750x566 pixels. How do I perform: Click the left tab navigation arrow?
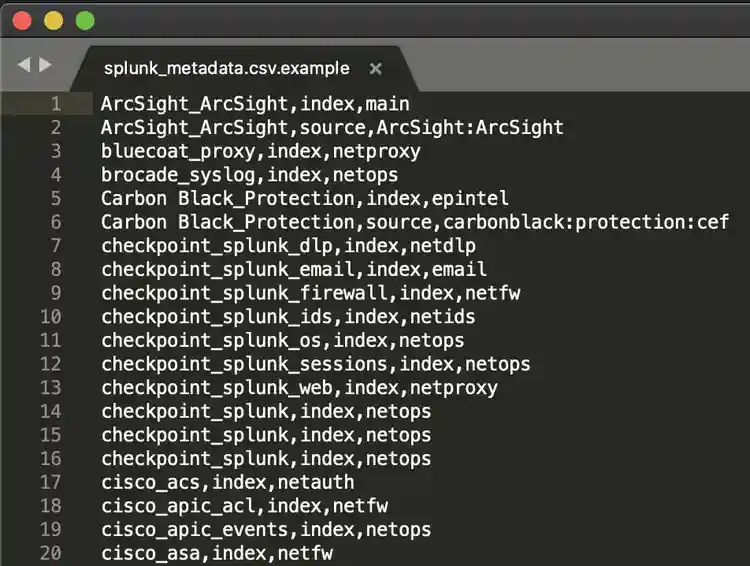pyautogui.click(x=23, y=65)
